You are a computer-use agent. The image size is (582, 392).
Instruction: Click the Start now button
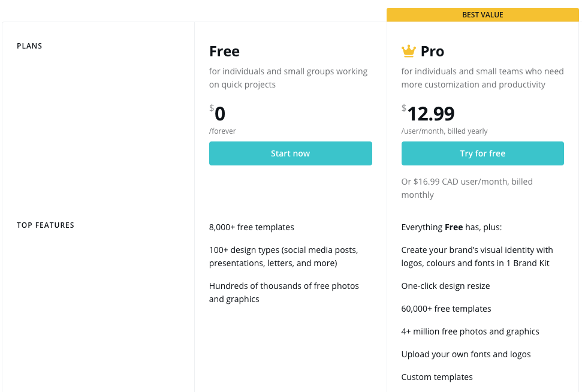290,153
